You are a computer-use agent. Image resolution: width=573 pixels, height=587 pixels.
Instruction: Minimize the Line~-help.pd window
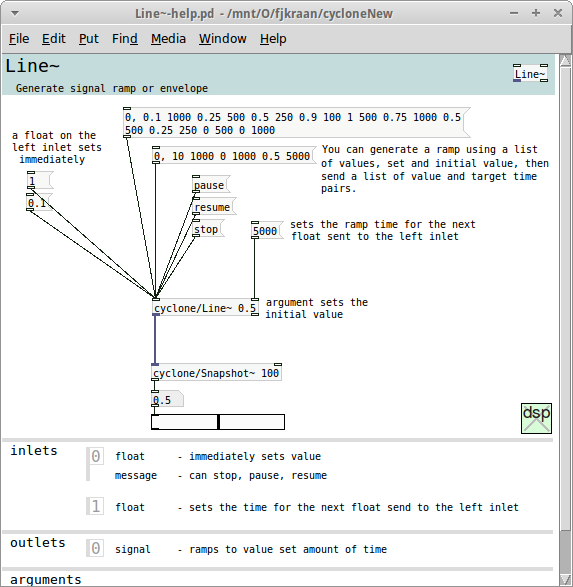514,13
